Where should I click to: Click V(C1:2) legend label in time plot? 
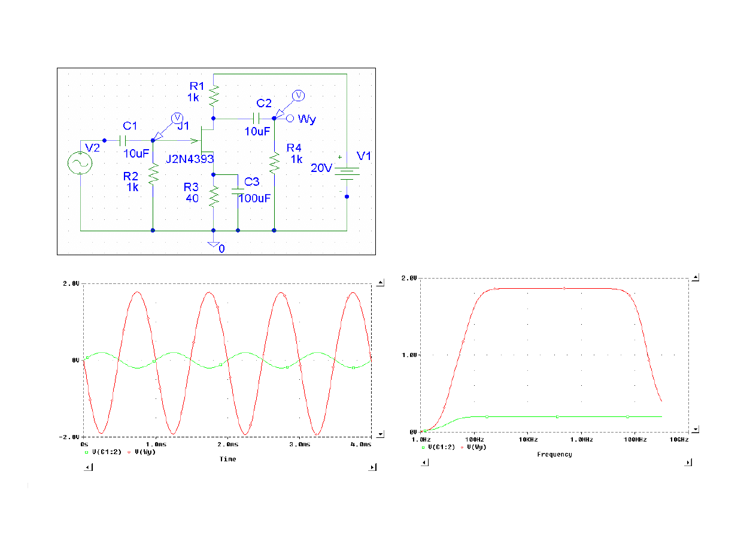pyautogui.click(x=107, y=453)
